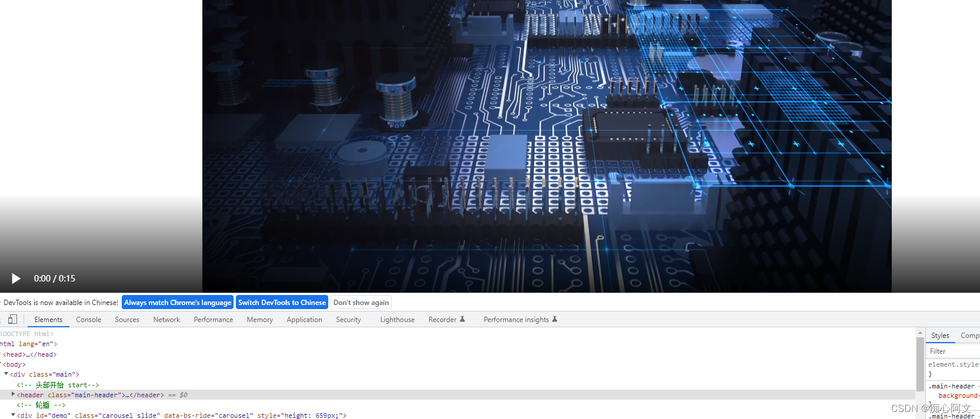Open the Elements tab

point(48,320)
